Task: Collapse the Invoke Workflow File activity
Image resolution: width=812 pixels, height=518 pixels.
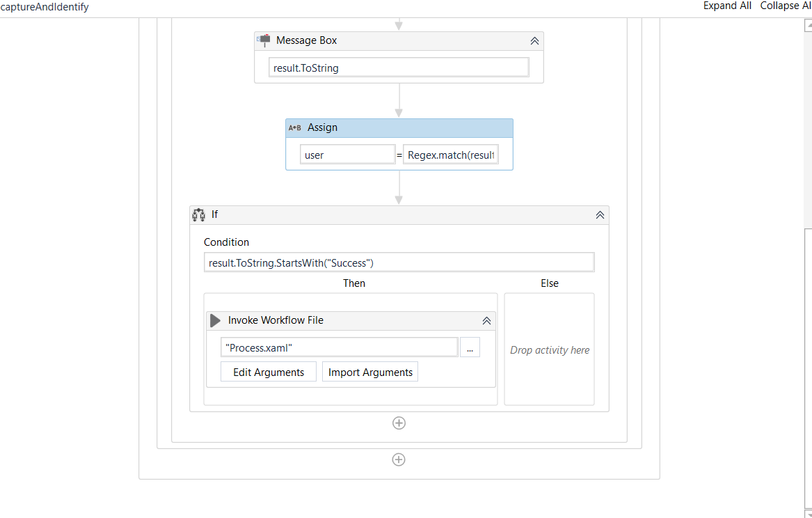Action: coord(486,321)
